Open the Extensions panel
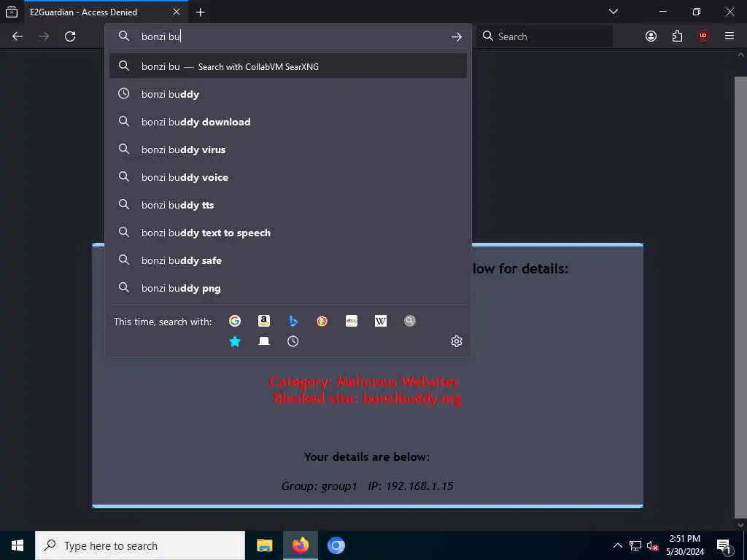The image size is (747, 560). (677, 36)
